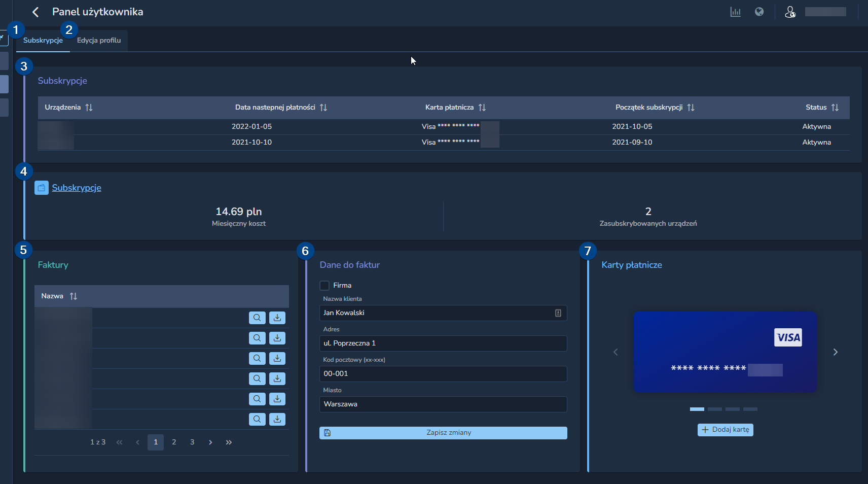Download the fifth invoice in Faktury
Image resolution: width=868 pixels, height=484 pixels.
coord(277,399)
